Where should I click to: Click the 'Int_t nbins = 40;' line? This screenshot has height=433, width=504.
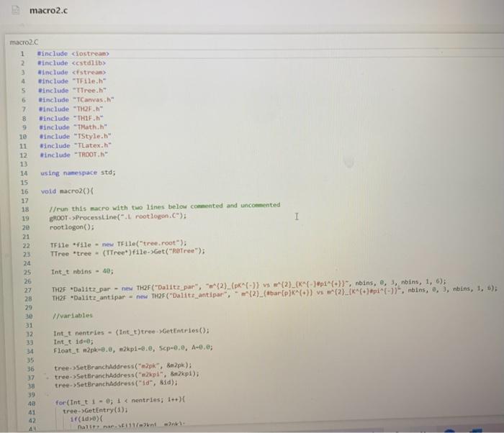coord(82,272)
